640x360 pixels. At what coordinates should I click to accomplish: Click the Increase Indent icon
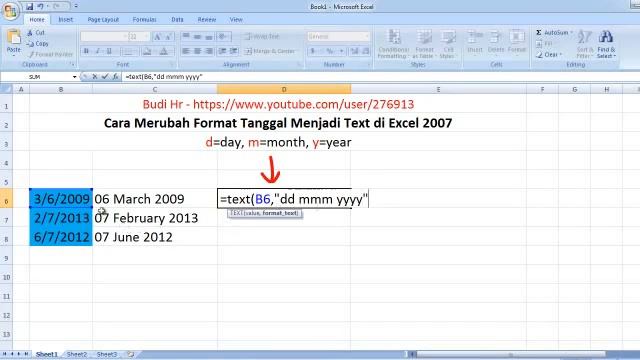tap(234, 51)
